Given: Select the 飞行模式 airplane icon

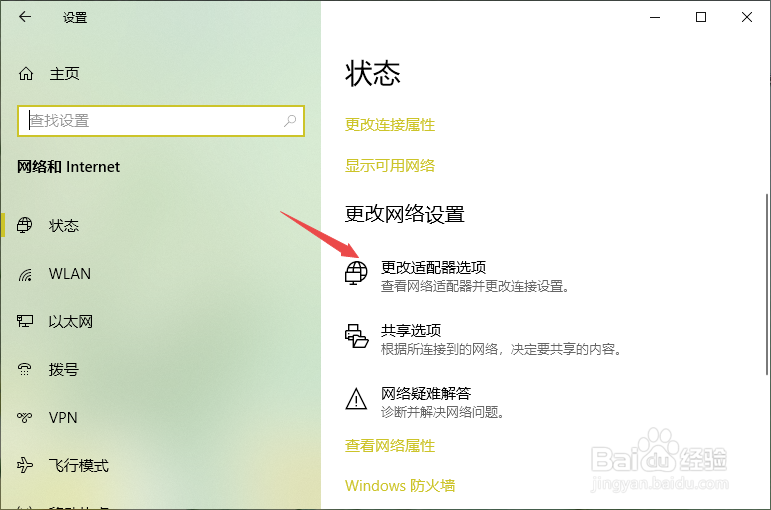Looking at the screenshot, I should 25,465.
